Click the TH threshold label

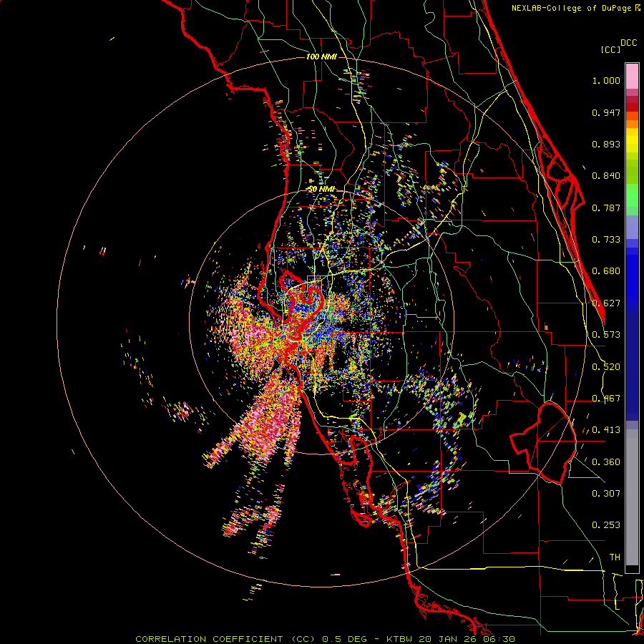pos(615,557)
